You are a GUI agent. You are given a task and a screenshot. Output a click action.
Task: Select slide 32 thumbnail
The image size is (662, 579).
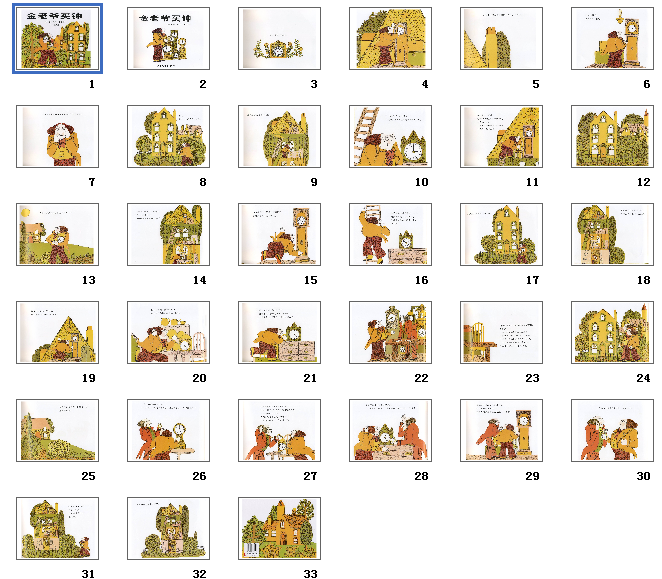coord(168,528)
